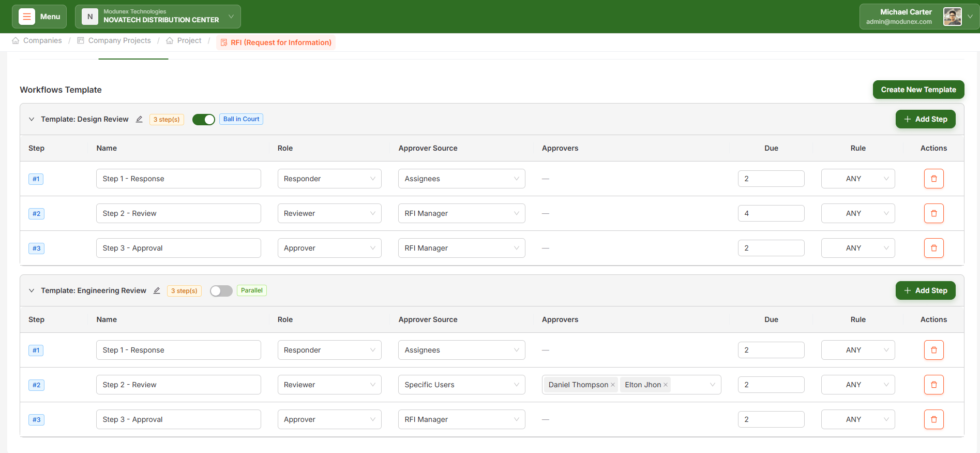Expand the user account chevron

[x=970, y=17]
